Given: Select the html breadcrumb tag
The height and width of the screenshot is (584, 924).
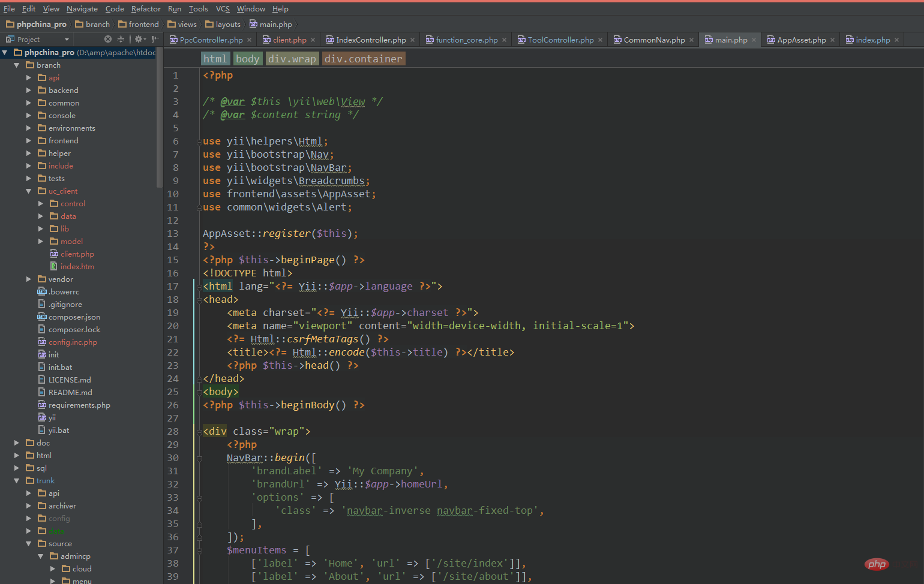Looking at the screenshot, I should [215, 58].
